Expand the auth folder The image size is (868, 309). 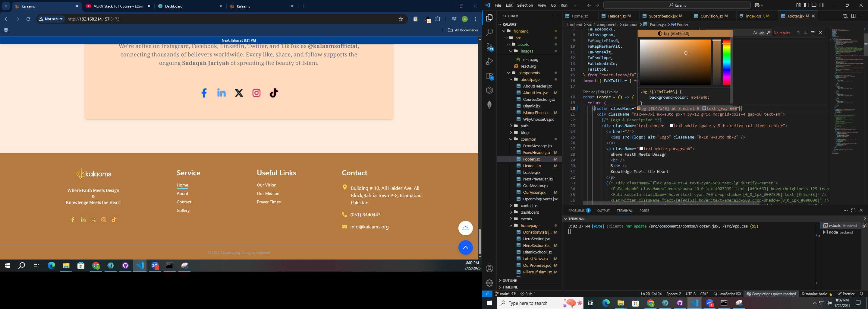511,126
